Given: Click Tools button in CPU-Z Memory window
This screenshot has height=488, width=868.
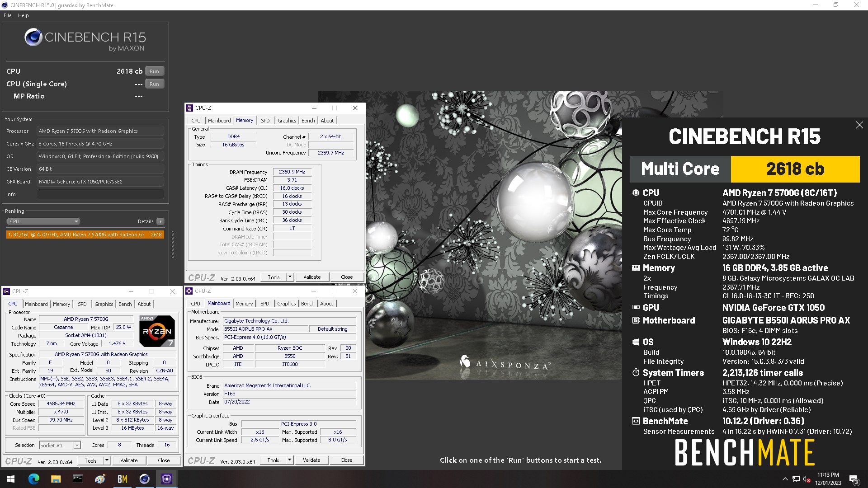Looking at the screenshot, I should coord(274,277).
